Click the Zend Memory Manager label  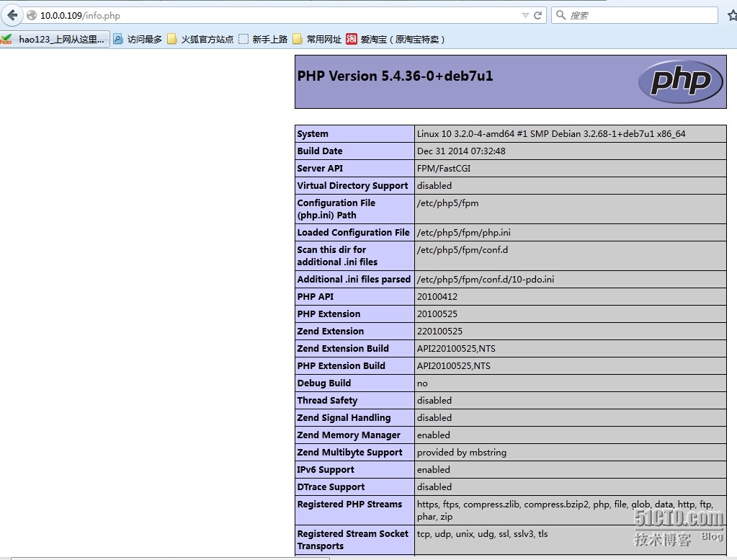349,435
